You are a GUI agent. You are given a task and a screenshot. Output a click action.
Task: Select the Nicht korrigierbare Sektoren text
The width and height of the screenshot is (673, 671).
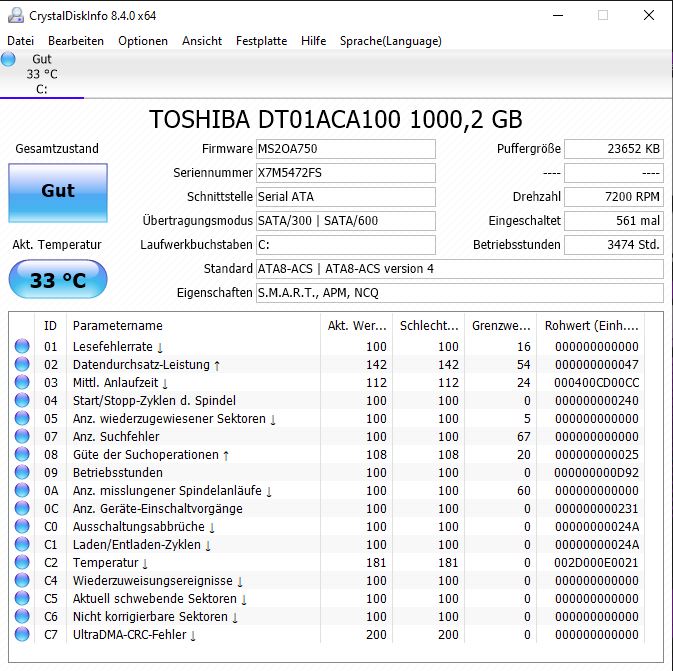click(x=155, y=616)
